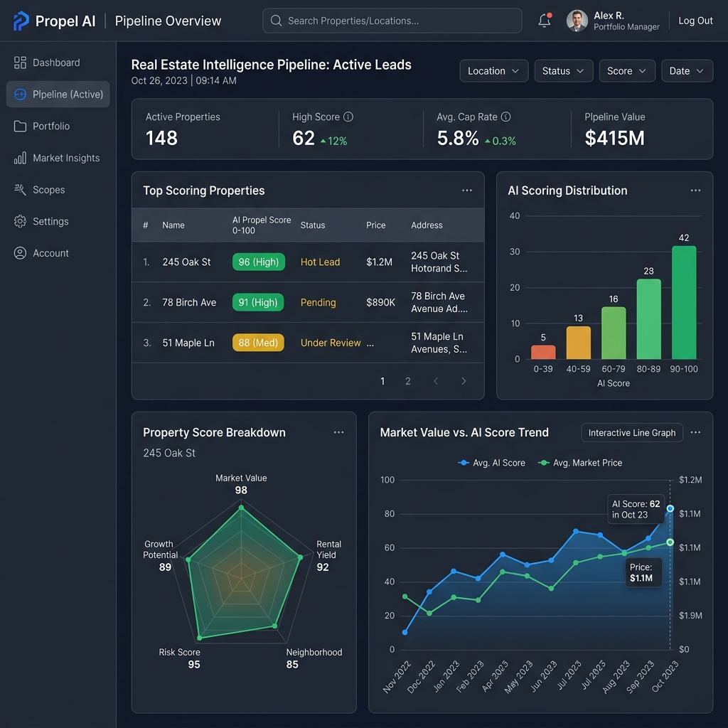728x728 pixels.
Task: Expand the Status filter dropdown
Action: (563, 71)
